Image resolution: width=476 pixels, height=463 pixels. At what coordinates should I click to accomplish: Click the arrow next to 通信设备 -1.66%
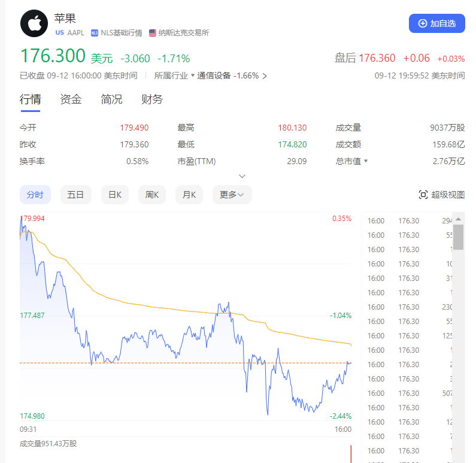click(265, 76)
